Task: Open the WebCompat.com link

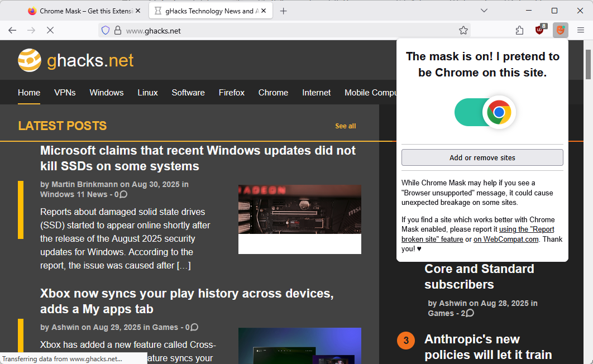Action: click(x=506, y=240)
